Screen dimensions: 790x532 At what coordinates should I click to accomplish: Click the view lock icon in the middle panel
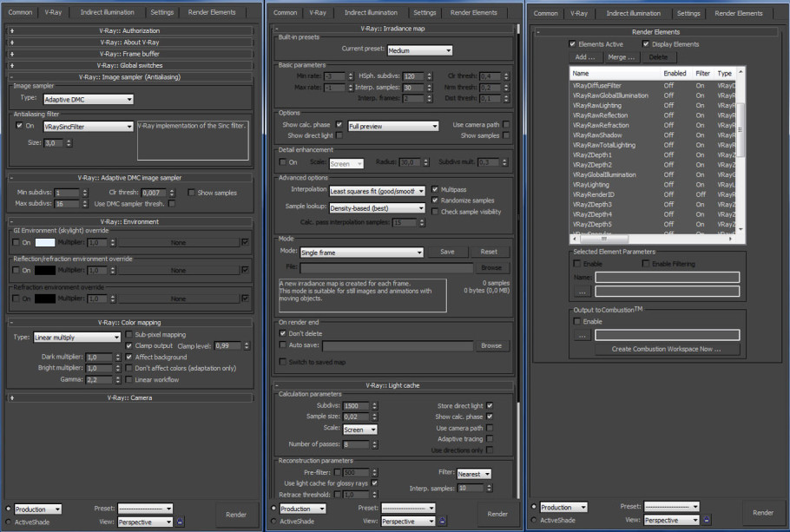[x=443, y=521]
